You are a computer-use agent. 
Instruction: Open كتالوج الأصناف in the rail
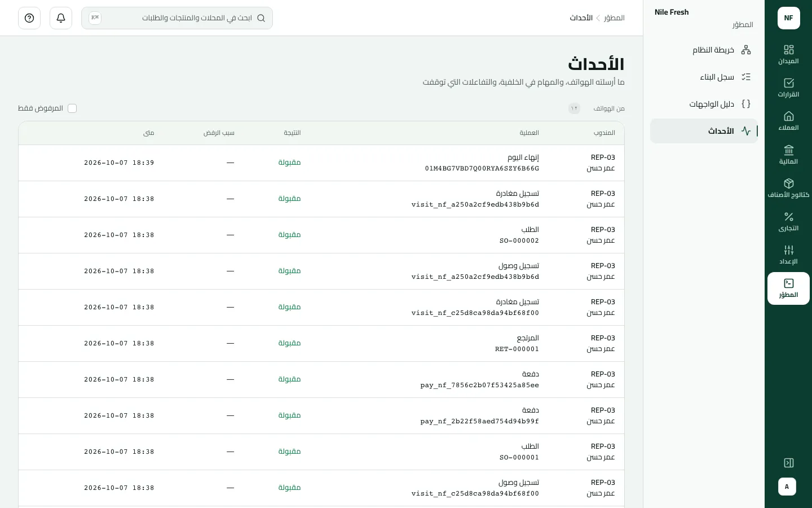[788, 188]
